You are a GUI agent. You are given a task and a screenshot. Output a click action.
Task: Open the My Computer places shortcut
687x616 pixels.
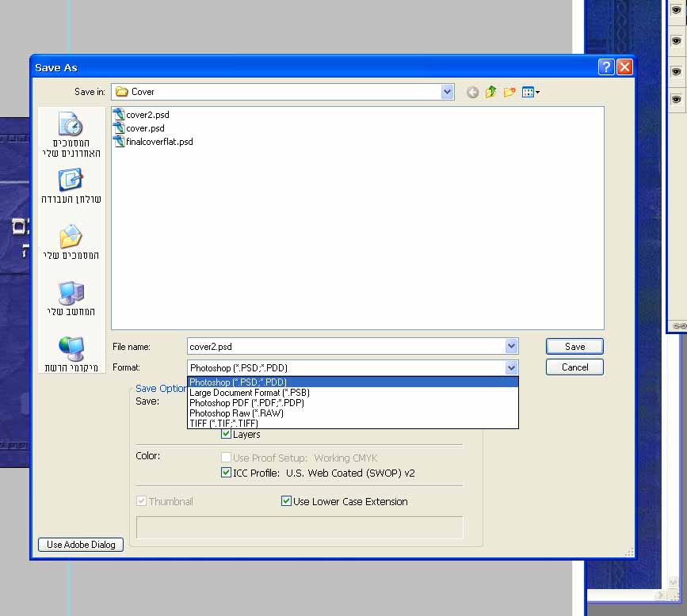click(71, 298)
